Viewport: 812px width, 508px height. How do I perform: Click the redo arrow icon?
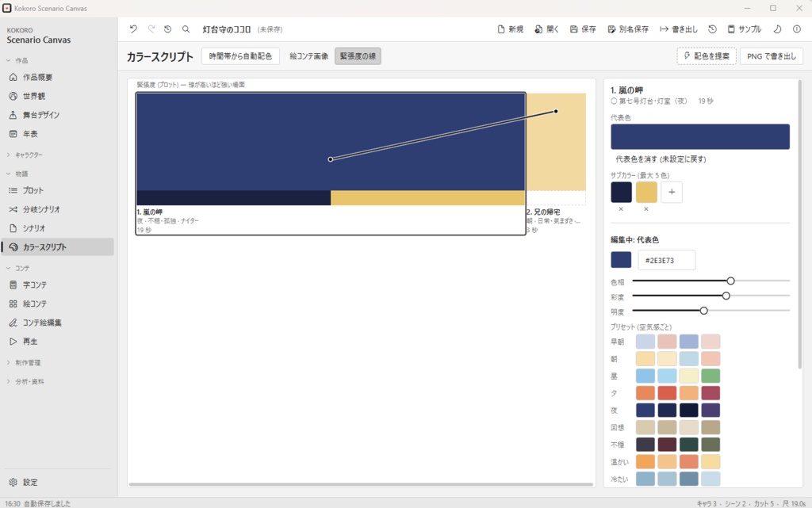151,29
